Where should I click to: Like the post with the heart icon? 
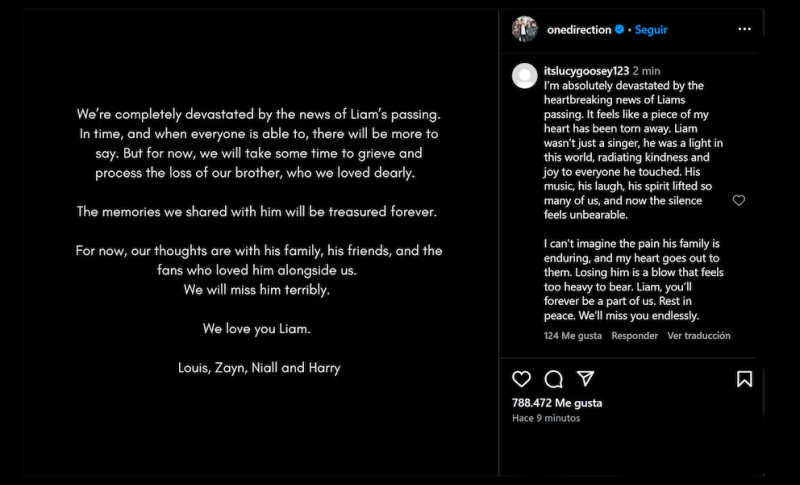[x=521, y=379]
